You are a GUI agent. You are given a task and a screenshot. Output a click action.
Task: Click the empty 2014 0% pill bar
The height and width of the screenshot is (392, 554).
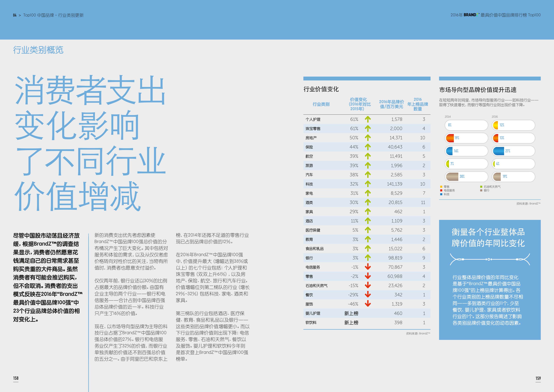coord(466,125)
